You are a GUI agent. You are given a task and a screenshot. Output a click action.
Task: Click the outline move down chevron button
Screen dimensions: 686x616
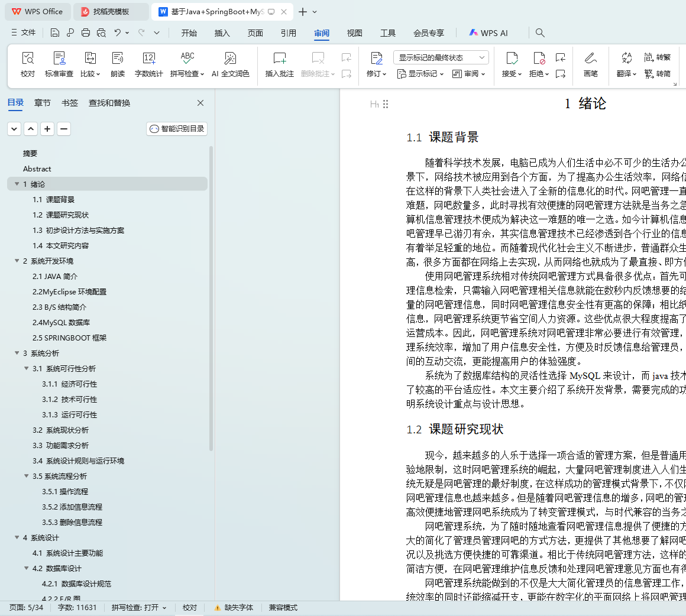tap(14, 129)
